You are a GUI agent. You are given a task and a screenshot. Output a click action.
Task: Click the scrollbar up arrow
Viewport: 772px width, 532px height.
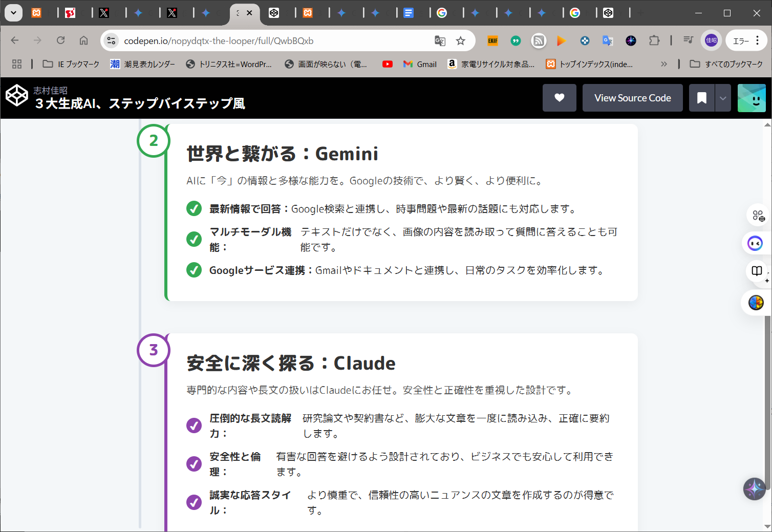point(767,124)
